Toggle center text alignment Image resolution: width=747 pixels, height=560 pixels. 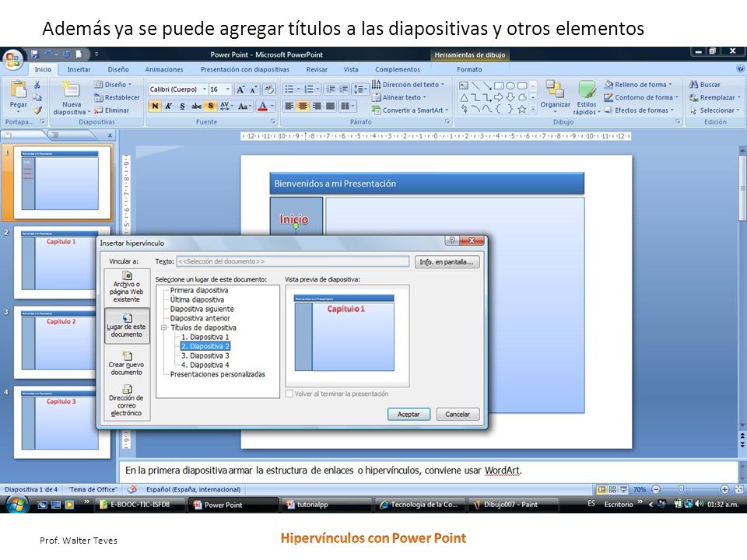point(303,107)
